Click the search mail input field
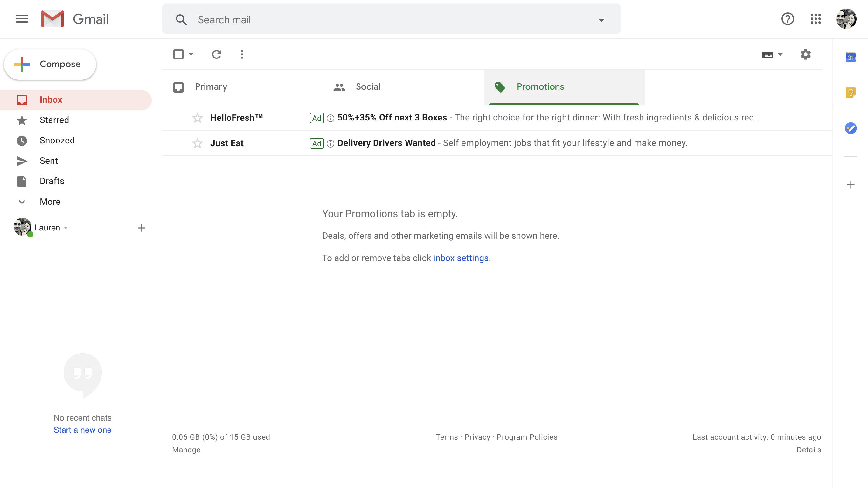The height and width of the screenshot is (488, 868). click(x=392, y=19)
